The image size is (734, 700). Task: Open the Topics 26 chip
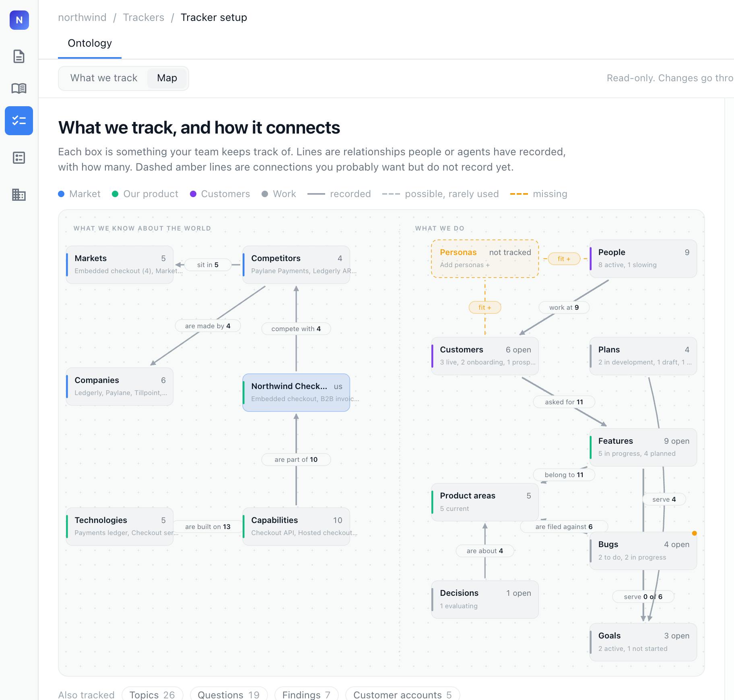point(152,695)
